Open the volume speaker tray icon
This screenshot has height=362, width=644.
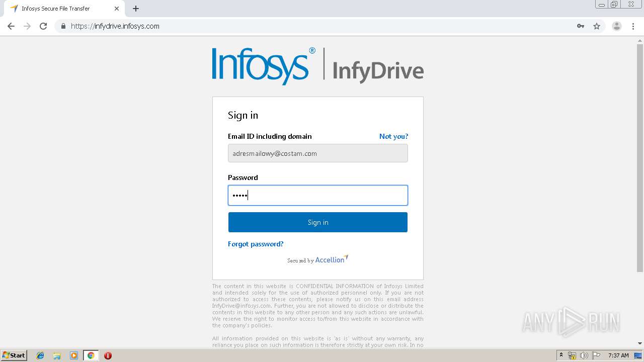[x=584, y=355]
